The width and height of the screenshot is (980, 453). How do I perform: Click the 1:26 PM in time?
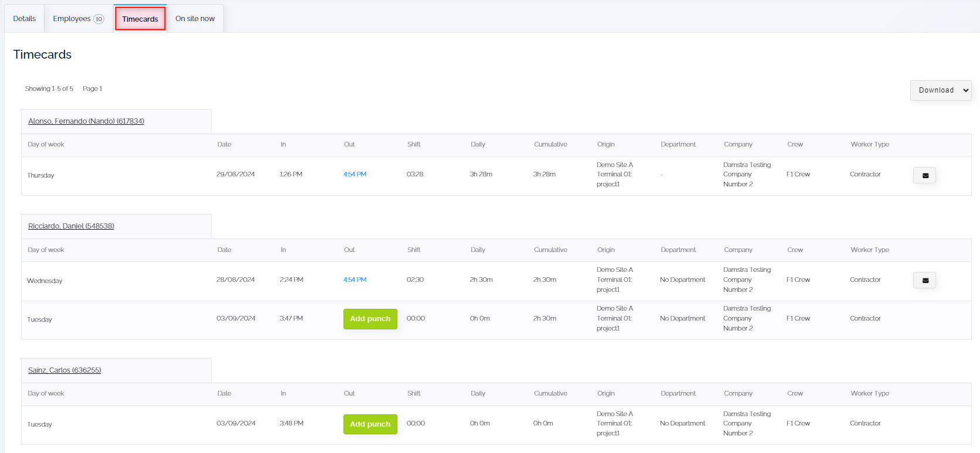291,175
